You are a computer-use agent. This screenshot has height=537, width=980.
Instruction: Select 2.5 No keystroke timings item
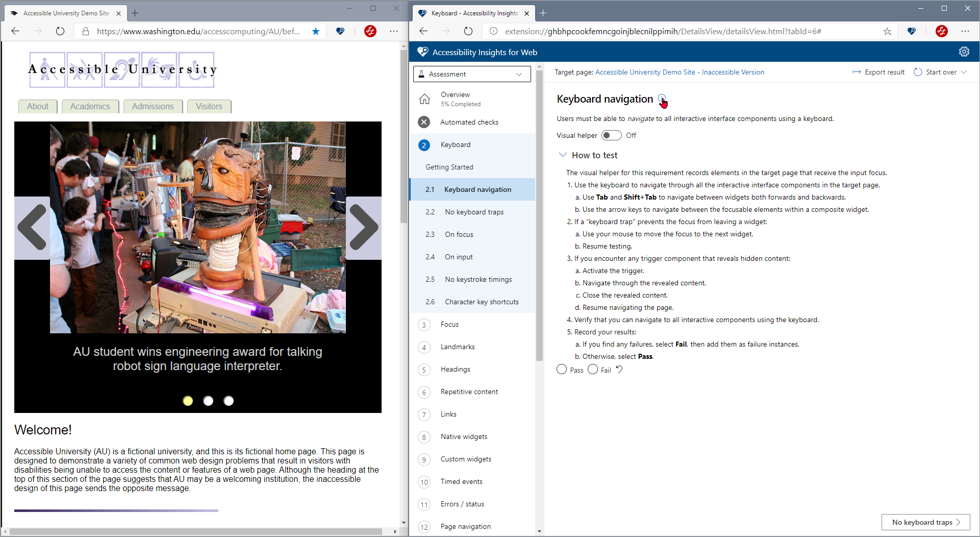coord(473,279)
